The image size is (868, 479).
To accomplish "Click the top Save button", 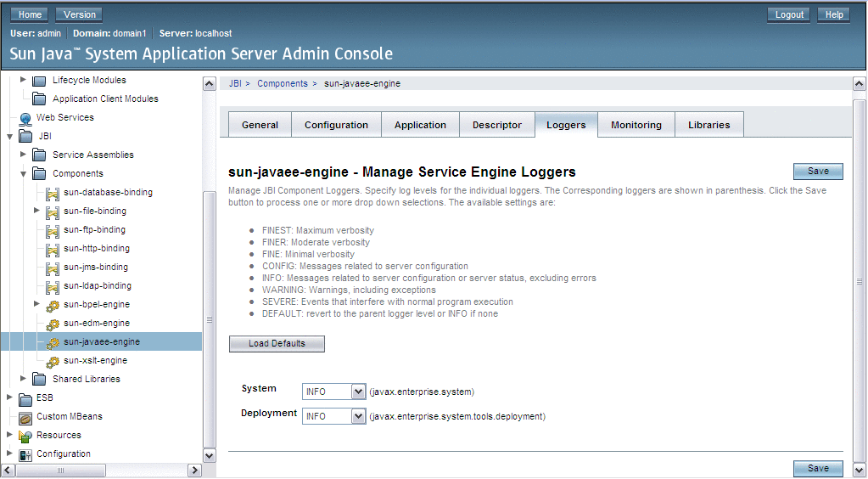I will [x=818, y=172].
